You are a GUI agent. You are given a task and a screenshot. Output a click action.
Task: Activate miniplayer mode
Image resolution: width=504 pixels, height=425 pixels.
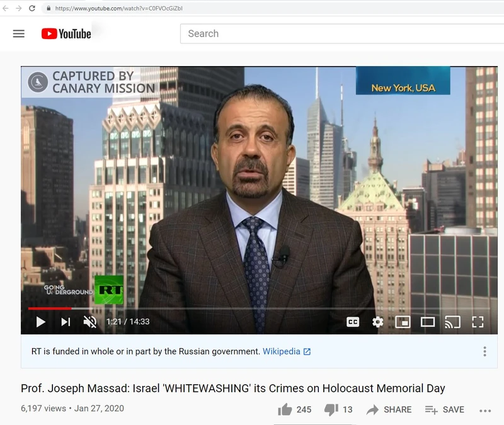pos(402,321)
